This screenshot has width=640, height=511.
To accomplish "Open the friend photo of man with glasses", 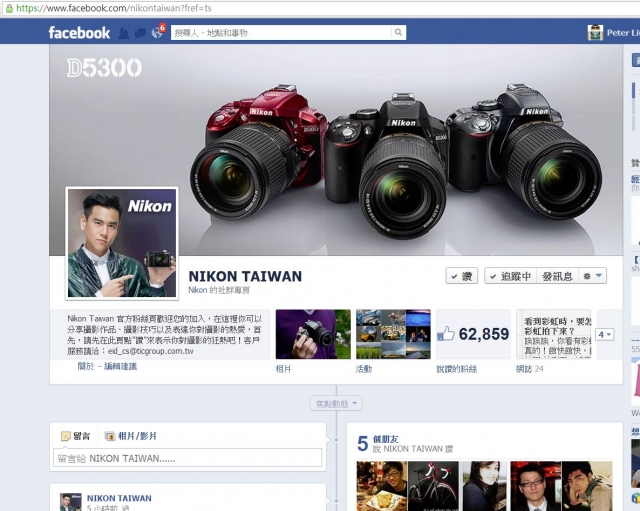I will pyautogui.click(x=536, y=486).
